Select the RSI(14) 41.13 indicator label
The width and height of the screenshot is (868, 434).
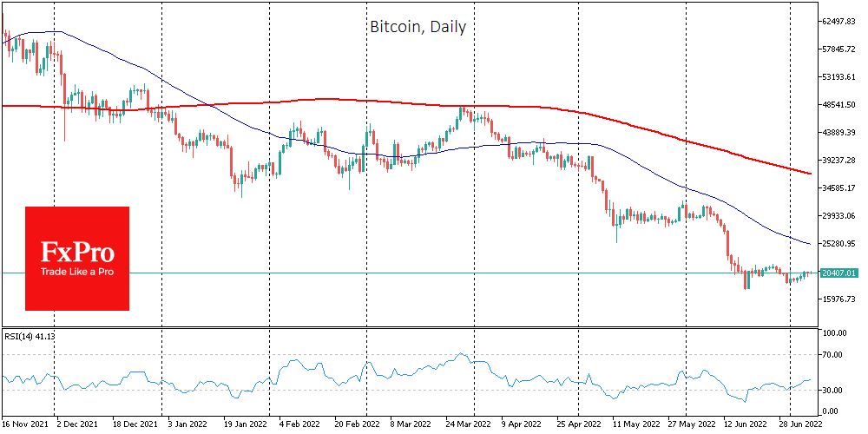[28, 334]
